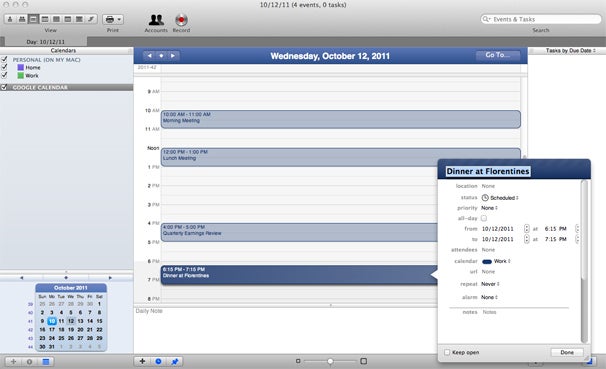Enable the all-day checkbox
This screenshot has height=369, width=606.
tap(484, 218)
